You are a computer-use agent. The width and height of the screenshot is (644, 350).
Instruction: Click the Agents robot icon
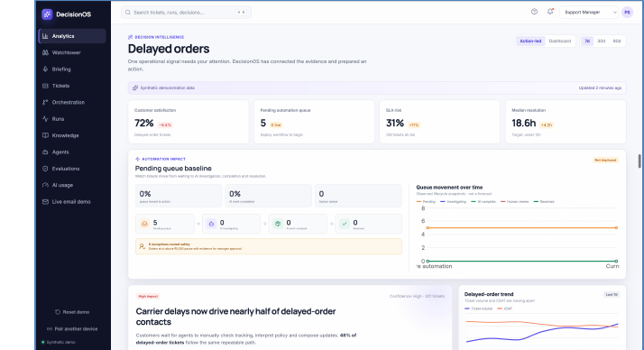click(45, 152)
